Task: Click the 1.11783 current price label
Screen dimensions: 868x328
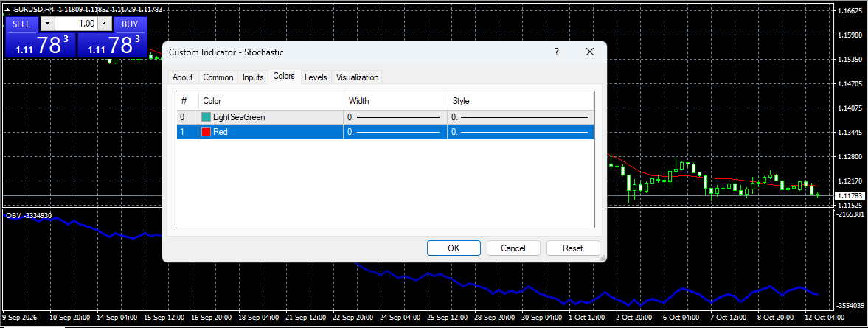Action: click(850, 196)
